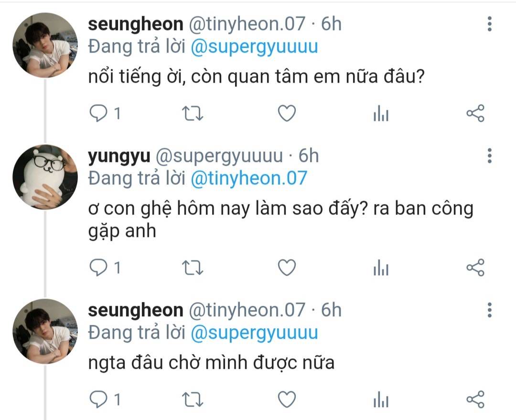Like the tweet about "nổi tiếng ời"
Viewport: 516px width, 420px height.
pyautogui.click(x=287, y=113)
